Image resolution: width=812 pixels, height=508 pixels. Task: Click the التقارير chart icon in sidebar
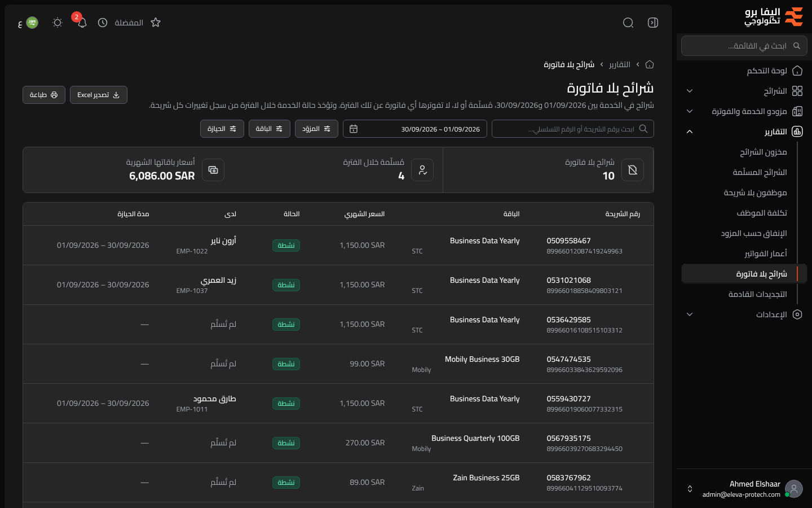[x=797, y=132]
